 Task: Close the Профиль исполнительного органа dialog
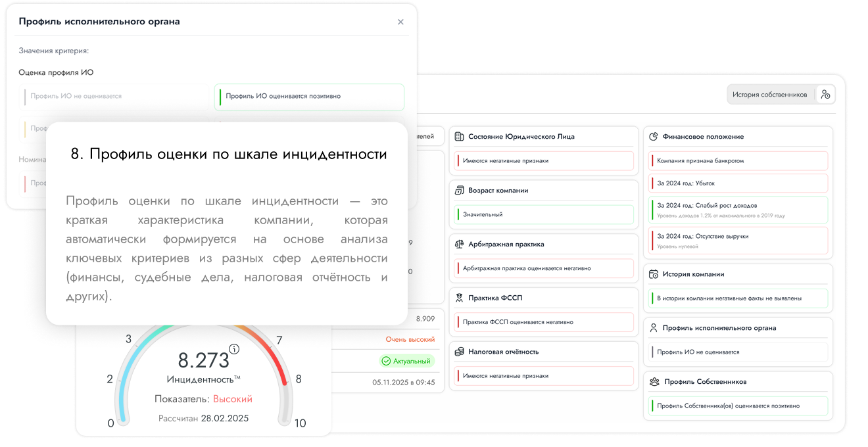(400, 22)
